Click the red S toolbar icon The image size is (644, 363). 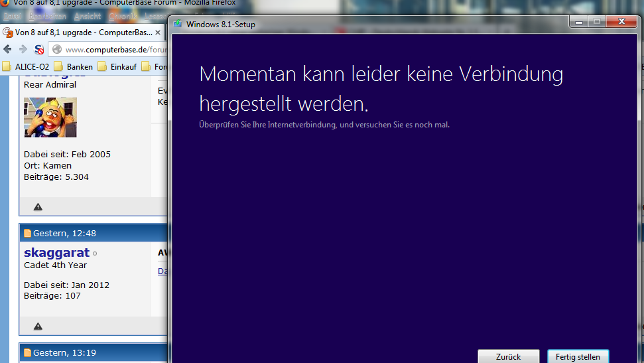pos(39,50)
